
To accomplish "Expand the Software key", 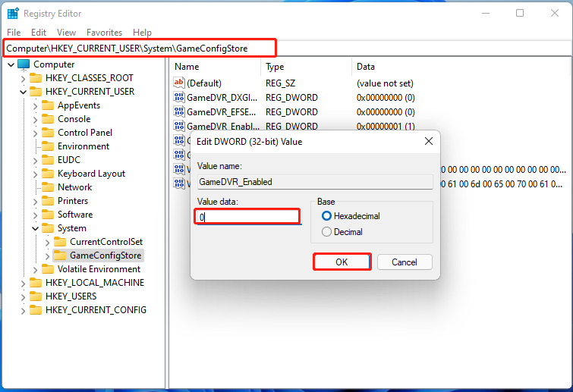I will point(35,215).
